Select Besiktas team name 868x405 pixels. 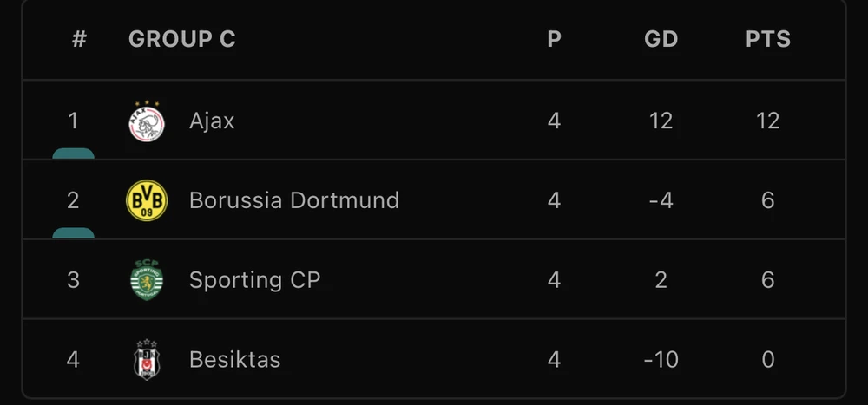pyautogui.click(x=234, y=359)
